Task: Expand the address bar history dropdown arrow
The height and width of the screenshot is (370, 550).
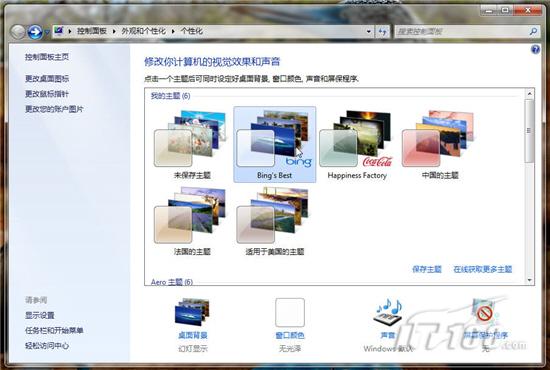Action: 369,32
